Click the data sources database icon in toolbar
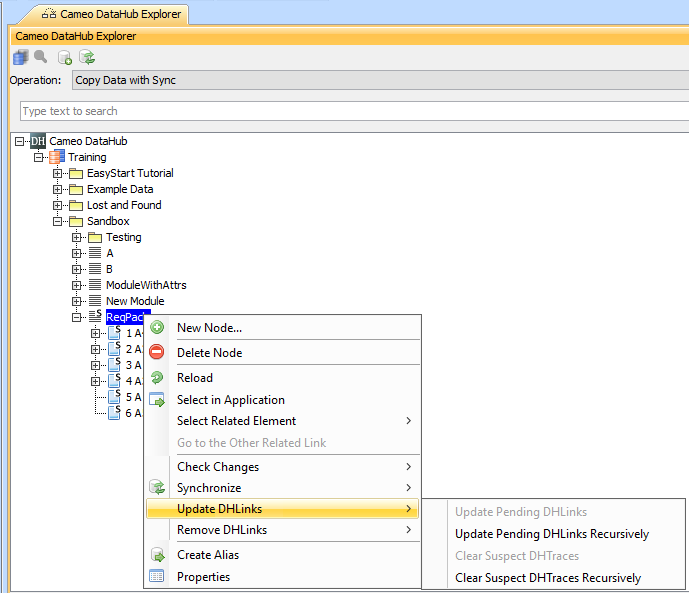Screen dimensions: 689x593 pos(20,58)
